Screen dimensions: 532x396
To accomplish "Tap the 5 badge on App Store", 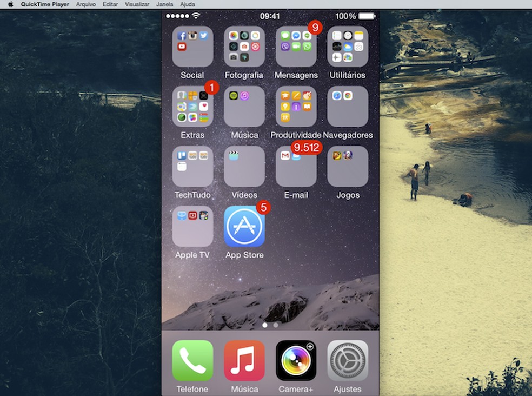I will pyautogui.click(x=264, y=207).
